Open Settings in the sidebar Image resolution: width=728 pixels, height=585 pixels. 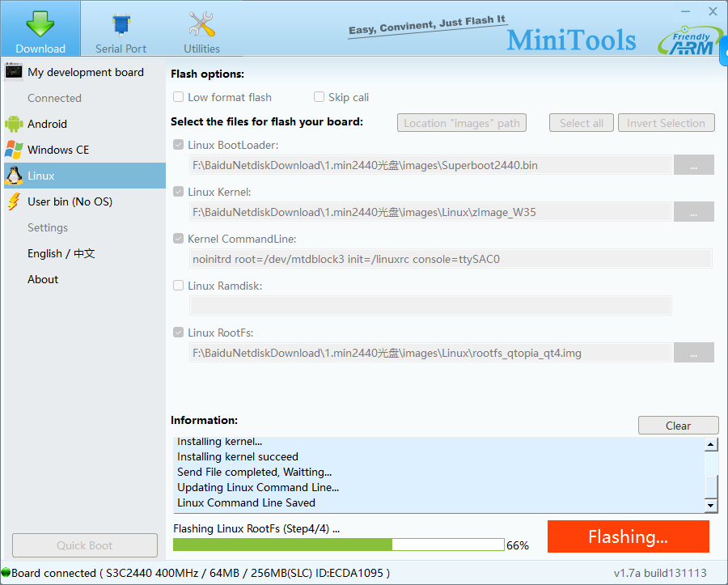point(48,227)
